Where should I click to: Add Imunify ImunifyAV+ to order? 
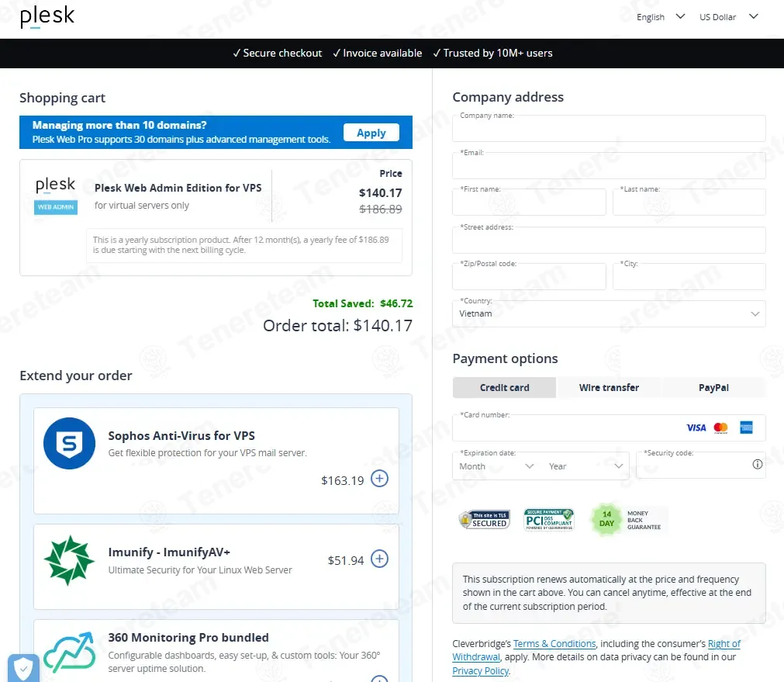coord(379,559)
